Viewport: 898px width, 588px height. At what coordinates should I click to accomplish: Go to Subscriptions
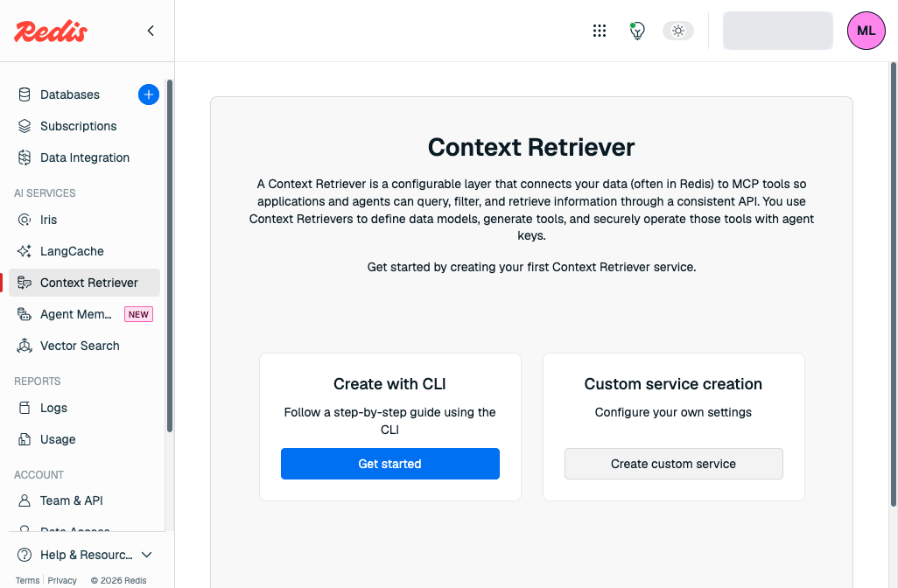(x=79, y=126)
